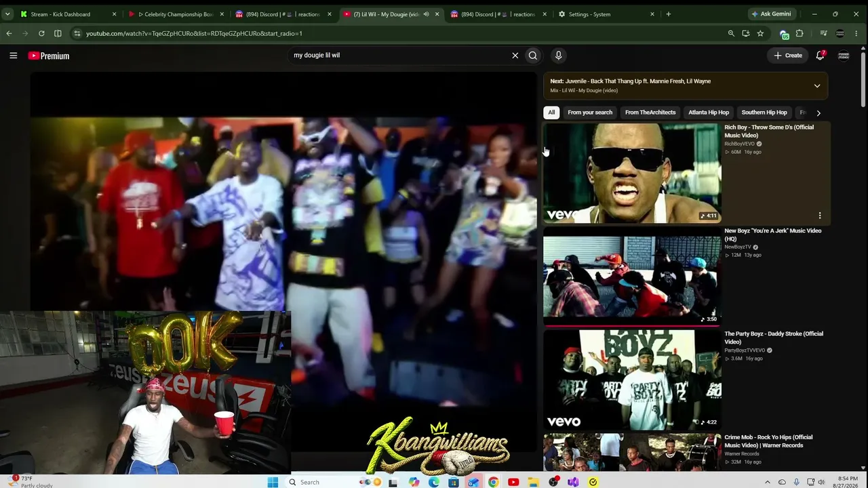Click the YouTube Create button
868x488 pixels.
(788, 56)
